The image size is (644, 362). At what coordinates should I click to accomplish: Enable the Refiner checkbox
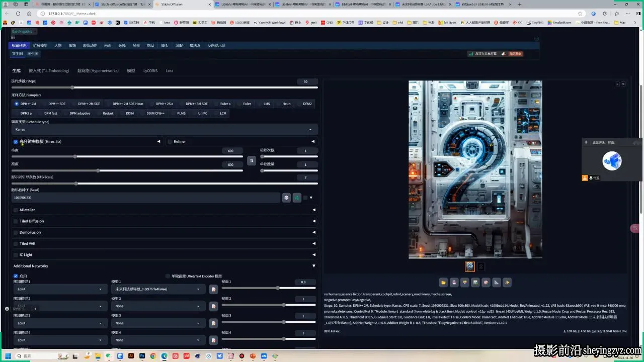(x=170, y=142)
